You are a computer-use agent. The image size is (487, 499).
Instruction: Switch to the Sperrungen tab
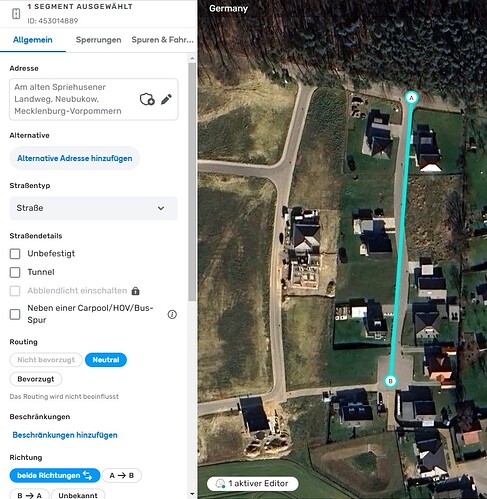tap(98, 40)
